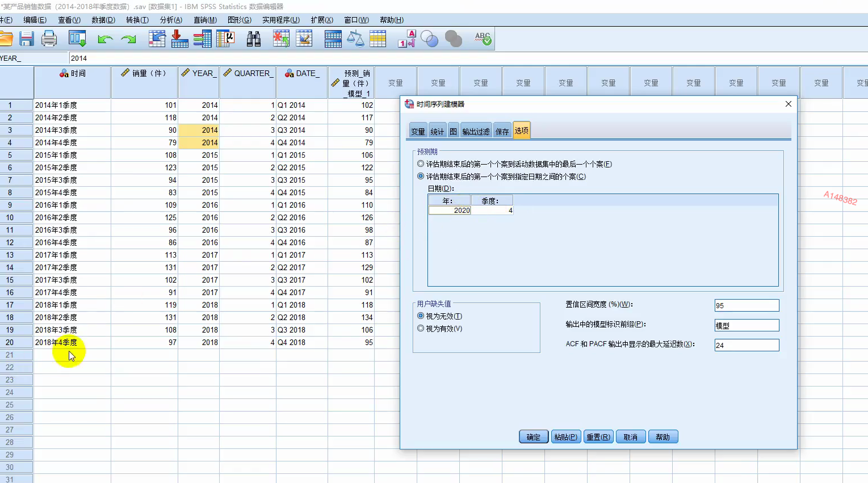Image resolution: width=868 pixels, height=483 pixels.
Task: Click the Insert variable toolbar icon
Action: point(304,39)
